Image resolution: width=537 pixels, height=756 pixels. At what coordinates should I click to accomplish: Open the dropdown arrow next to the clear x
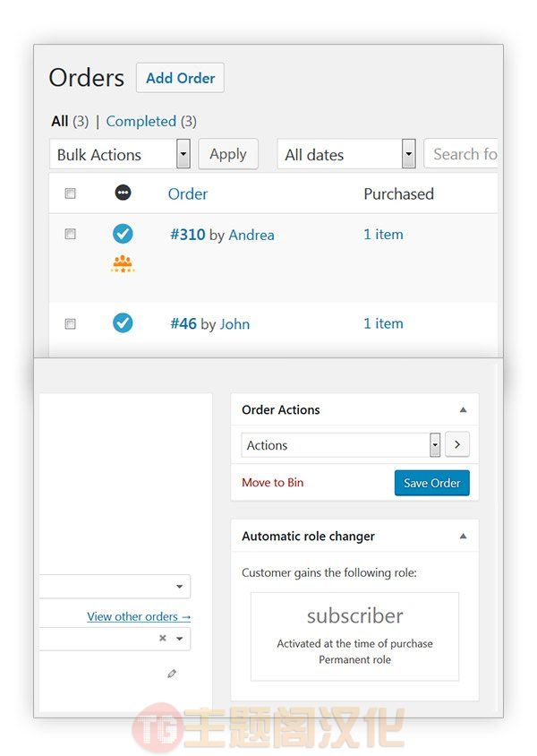pos(180,639)
